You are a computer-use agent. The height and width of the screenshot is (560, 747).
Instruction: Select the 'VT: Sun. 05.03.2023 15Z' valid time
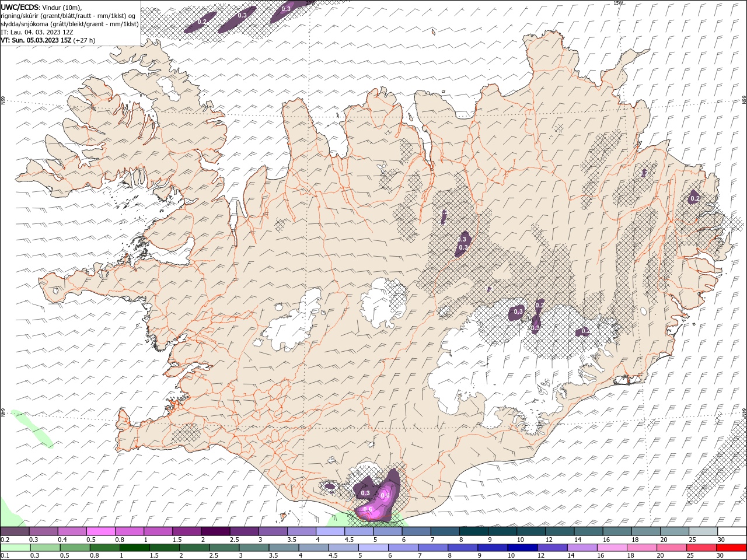pos(36,40)
